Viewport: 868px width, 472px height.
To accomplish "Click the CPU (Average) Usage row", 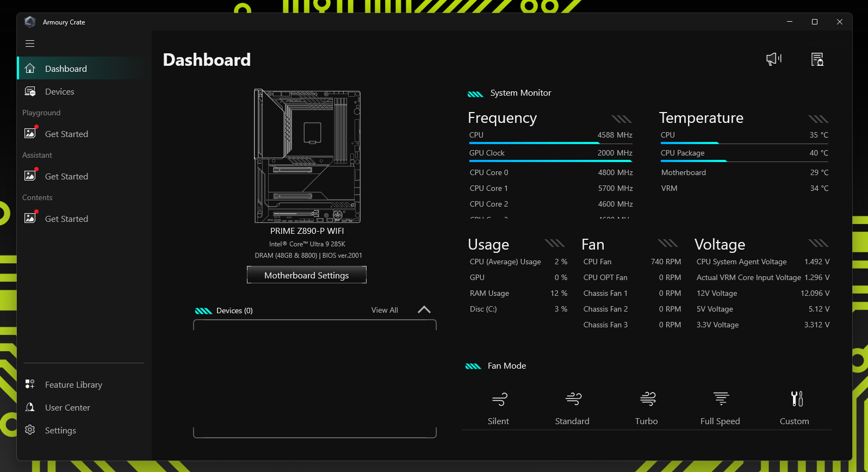I will tap(518, 262).
